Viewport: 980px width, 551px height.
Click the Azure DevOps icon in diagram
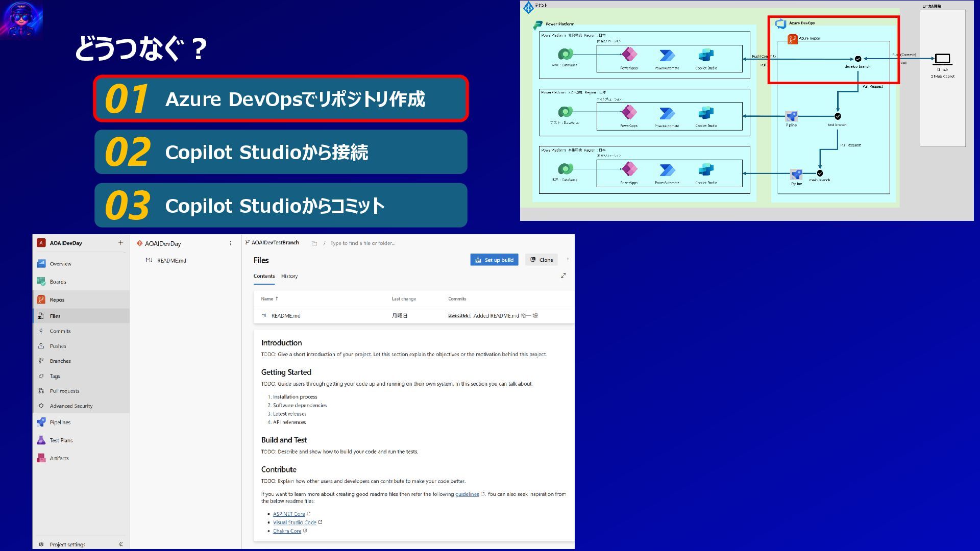[x=780, y=23]
